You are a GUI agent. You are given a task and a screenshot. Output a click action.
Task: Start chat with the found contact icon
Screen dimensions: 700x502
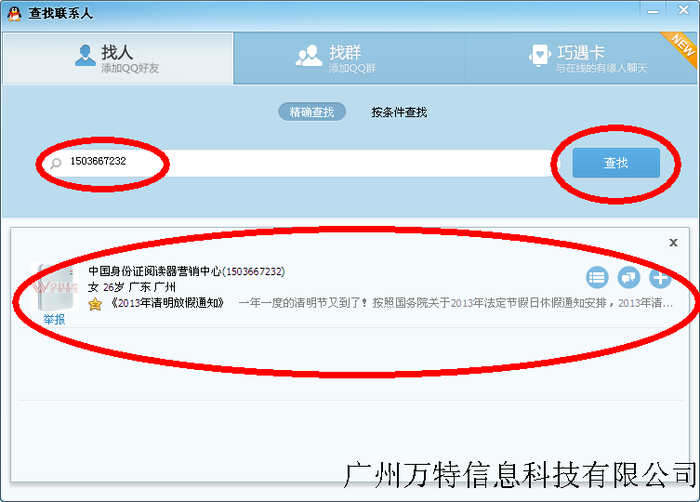(629, 277)
